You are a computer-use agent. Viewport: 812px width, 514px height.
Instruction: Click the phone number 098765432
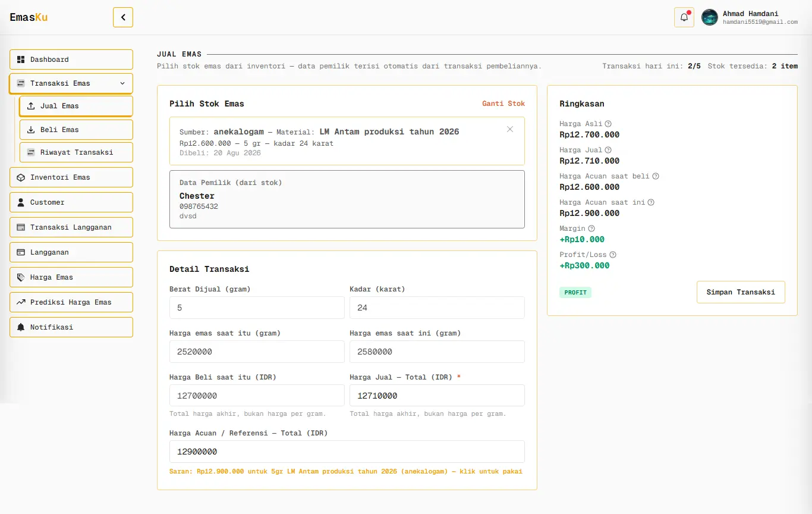point(199,206)
